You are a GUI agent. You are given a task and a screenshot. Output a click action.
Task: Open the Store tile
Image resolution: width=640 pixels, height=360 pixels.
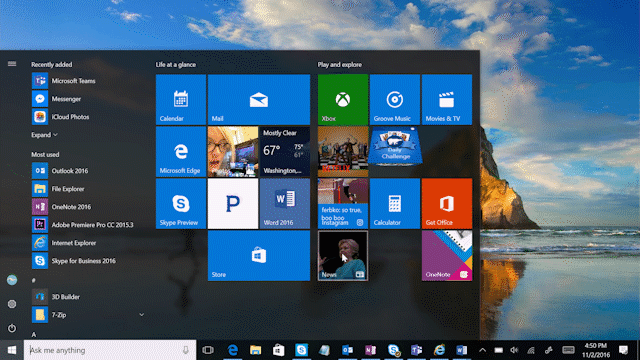click(x=259, y=256)
